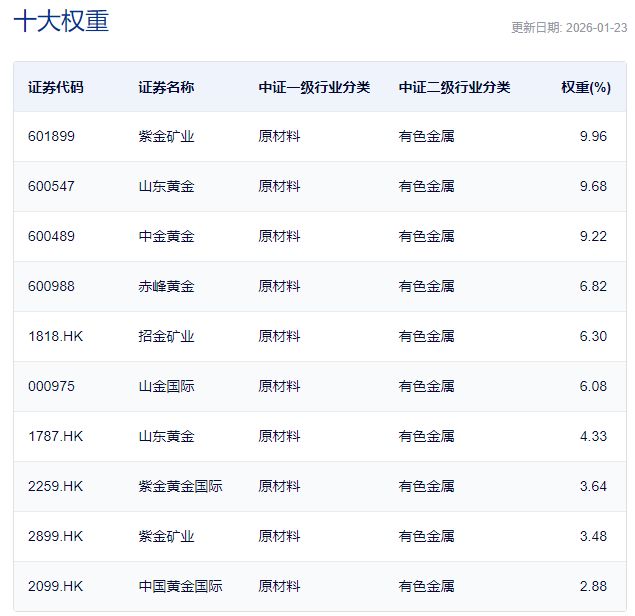Click weight value 4.33
Image resolution: width=635 pixels, height=616 pixels.
tap(593, 436)
